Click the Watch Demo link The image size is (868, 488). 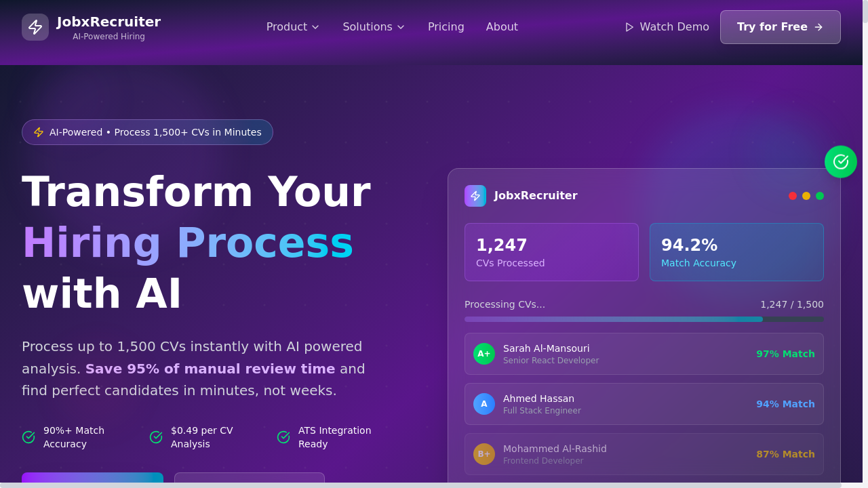point(673,27)
